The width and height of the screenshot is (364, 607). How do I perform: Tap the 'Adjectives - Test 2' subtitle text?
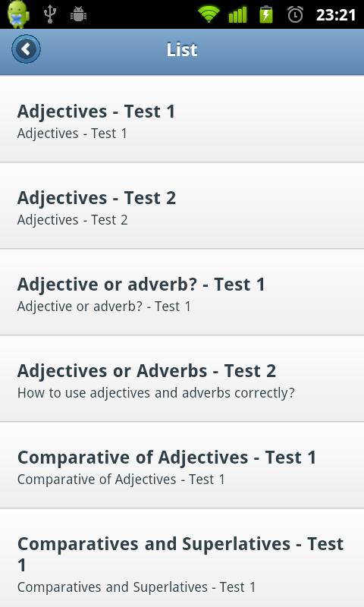coord(72,220)
